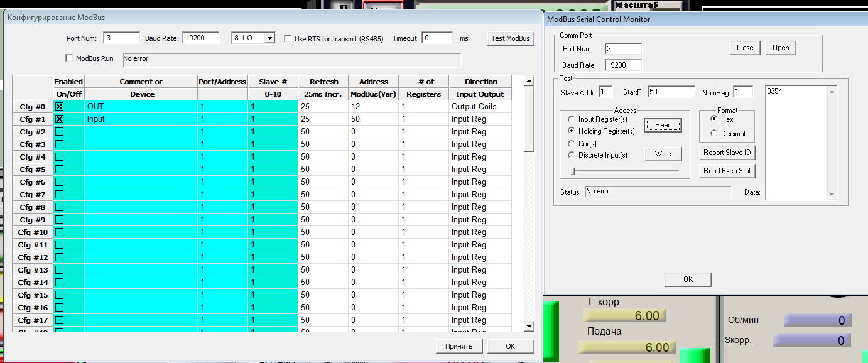Select Coil(s) access radio

[x=571, y=143]
